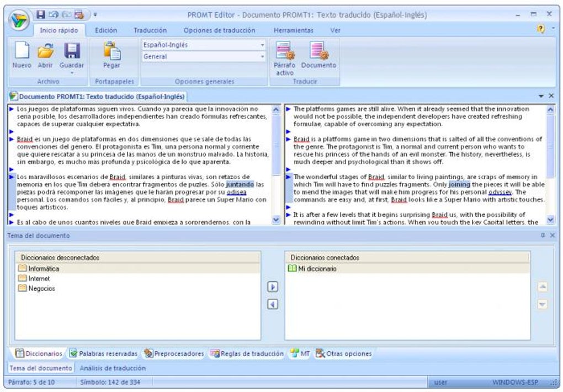Switch to the Palabras reservadas tab
Image resolution: width=563 pixels, height=392 pixels.
coord(103,353)
